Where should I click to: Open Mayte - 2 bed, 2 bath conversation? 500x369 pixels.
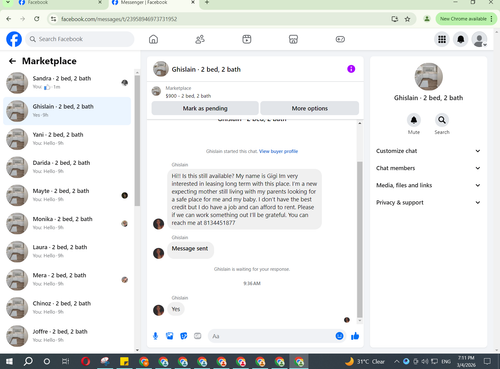point(67,195)
